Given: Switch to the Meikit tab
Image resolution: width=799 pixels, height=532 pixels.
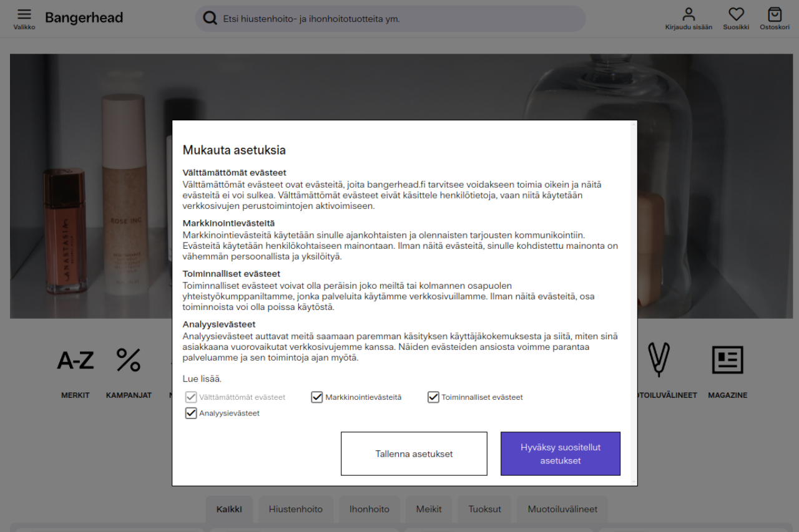Looking at the screenshot, I should click(429, 509).
